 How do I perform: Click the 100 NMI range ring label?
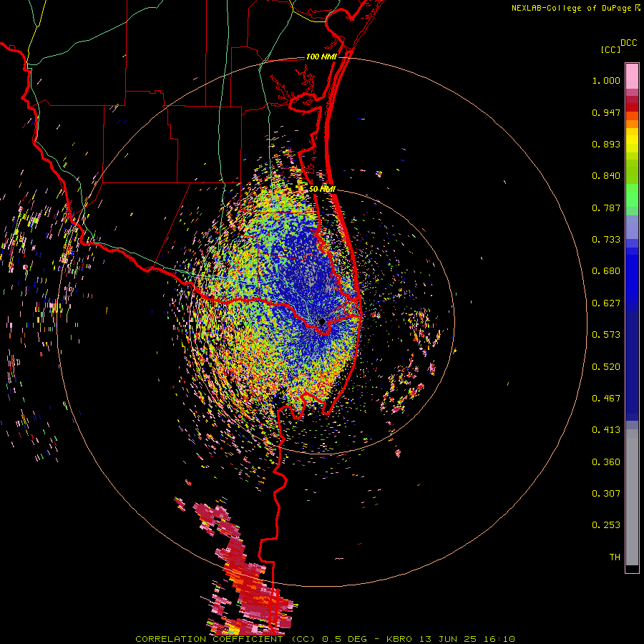pyautogui.click(x=321, y=57)
